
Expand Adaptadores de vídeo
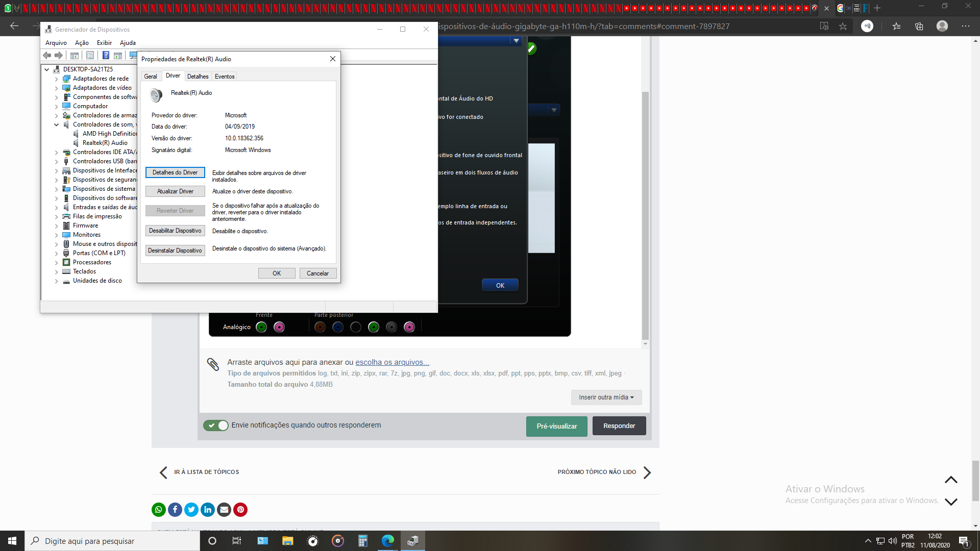(x=57, y=88)
